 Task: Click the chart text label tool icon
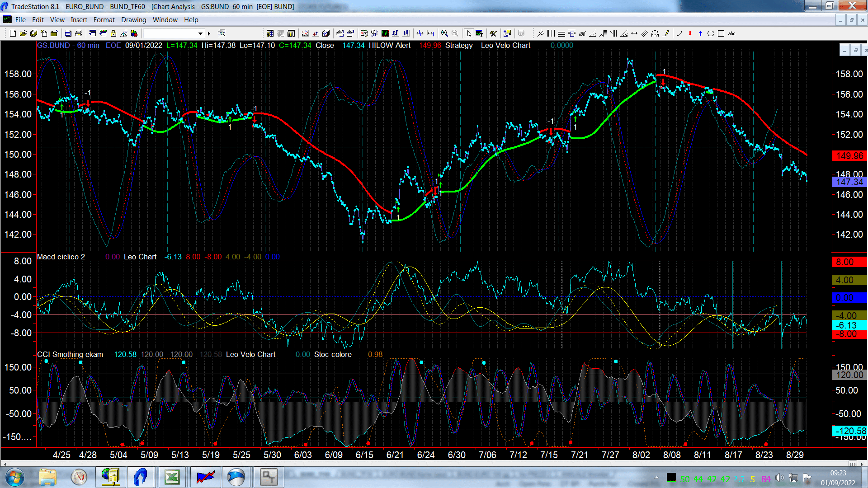click(x=479, y=33)
